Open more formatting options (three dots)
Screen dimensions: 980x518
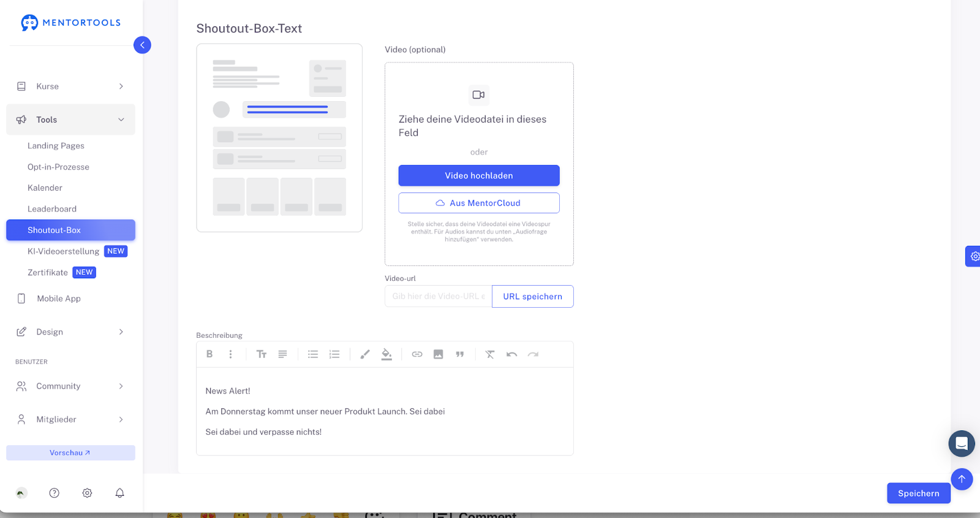pyautogui.click(x=230, y=354)
